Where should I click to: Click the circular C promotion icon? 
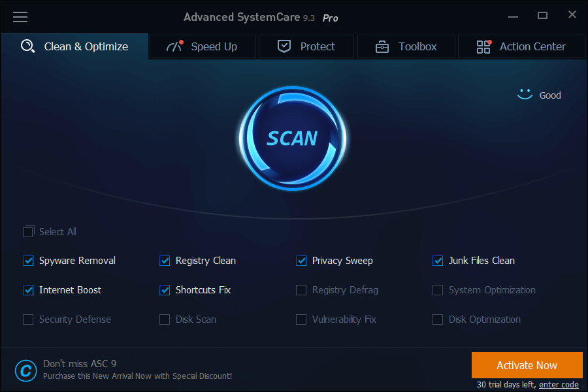click(26, 370)
